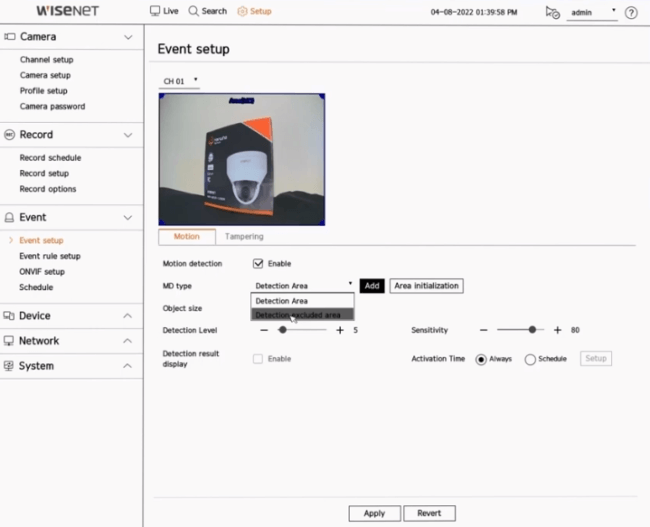The image size is (650, 527).
Task: Click the System section icon
Action: click(x=8, y=366)
